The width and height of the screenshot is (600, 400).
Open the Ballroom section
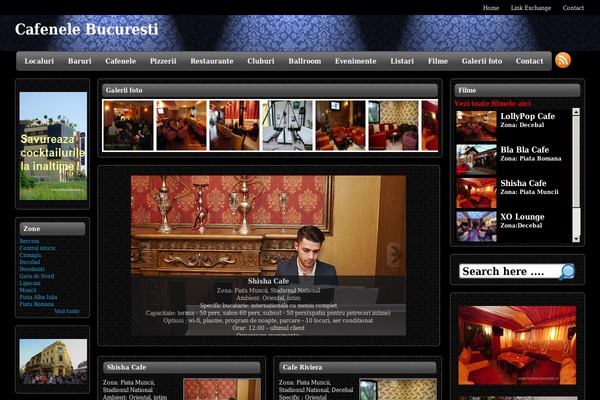(x=305, y=61)
